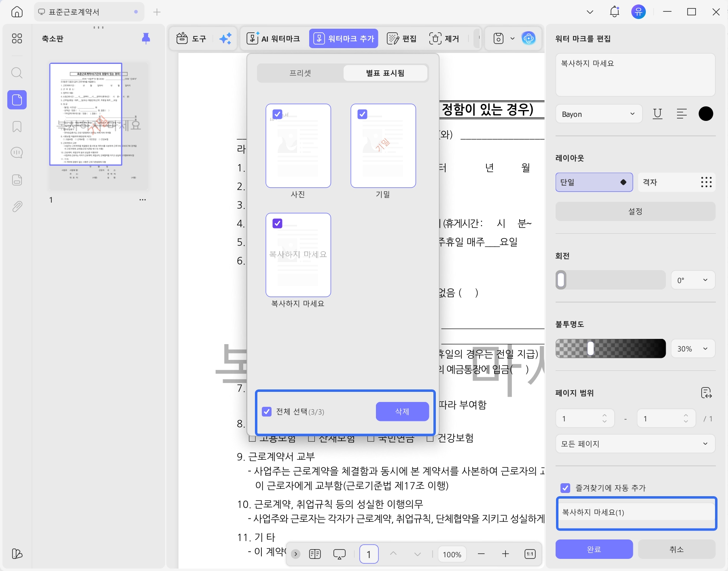The image size is (728, 571).
Task: Open the reading mode book icon
Action: (315, 554)
